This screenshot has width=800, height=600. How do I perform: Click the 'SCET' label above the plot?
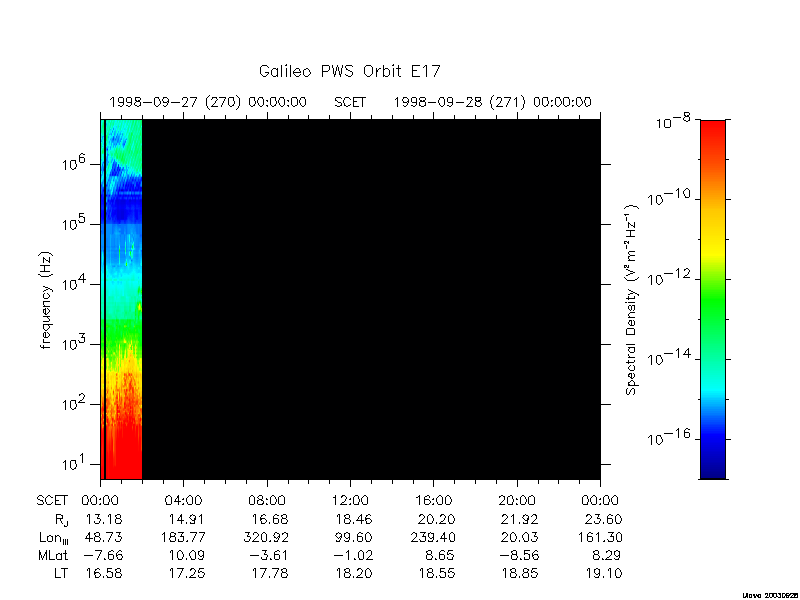click(350, 103)
